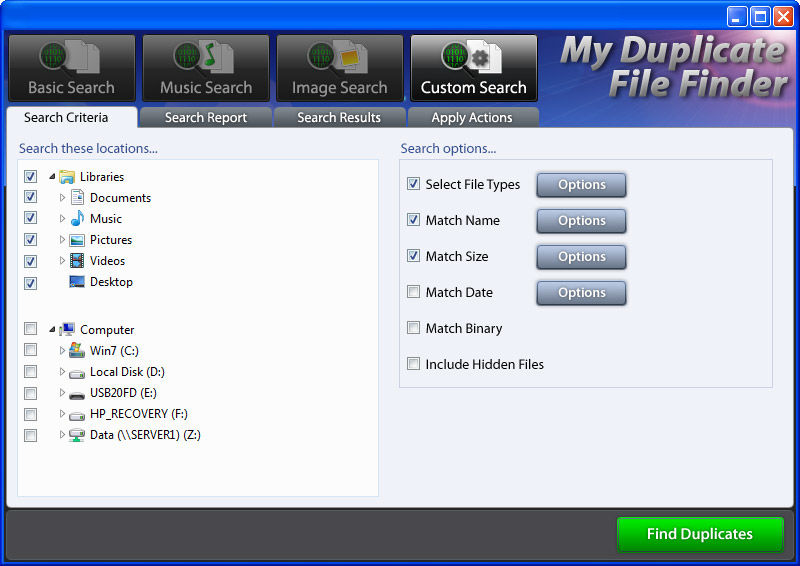Click the Libraries folder icon
800x566 pixels.
coord(67,177)
